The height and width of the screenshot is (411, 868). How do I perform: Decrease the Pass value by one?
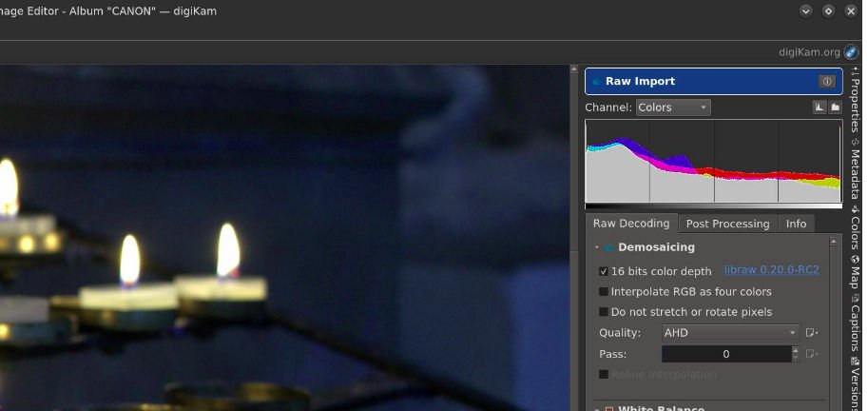pyautogui.click(x=796, y=358)
